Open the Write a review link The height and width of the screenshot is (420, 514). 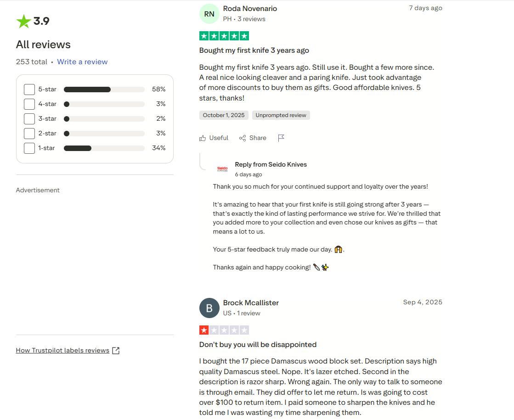(82, 62)
